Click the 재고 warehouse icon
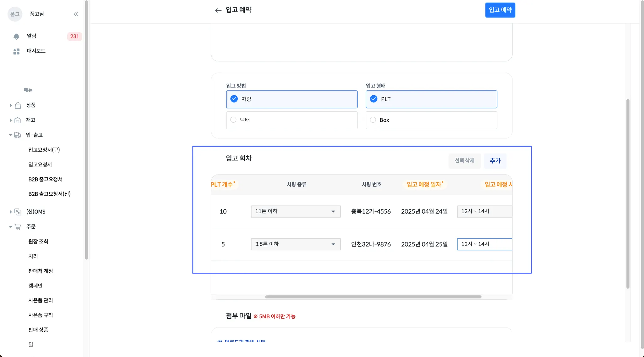The image size is (644, 357). tap(18, 120)
